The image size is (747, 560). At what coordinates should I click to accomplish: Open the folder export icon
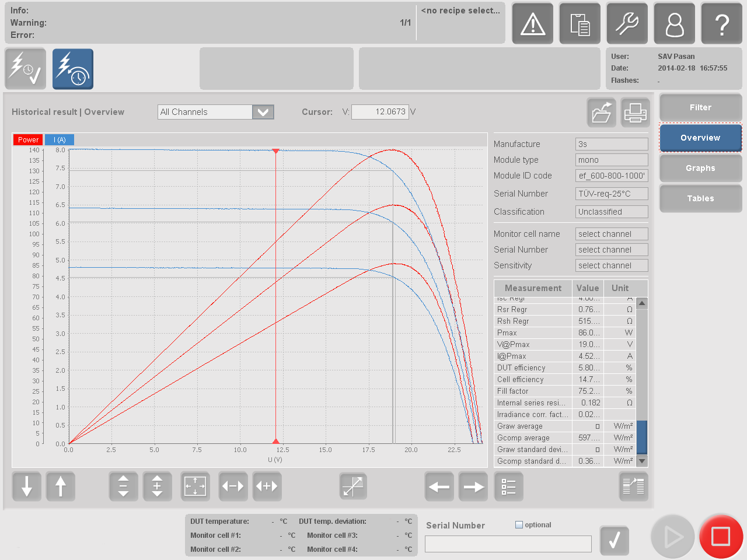[x=601, y=112]
